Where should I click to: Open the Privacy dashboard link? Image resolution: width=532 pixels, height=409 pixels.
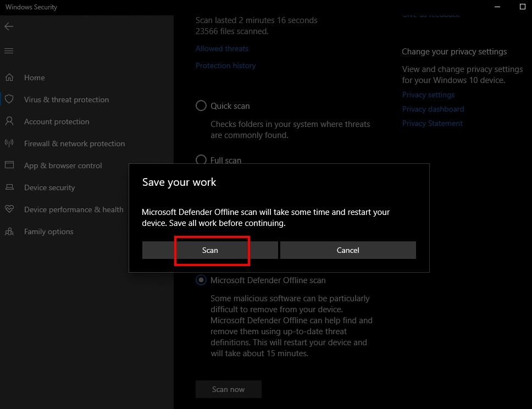click(433, 109)
